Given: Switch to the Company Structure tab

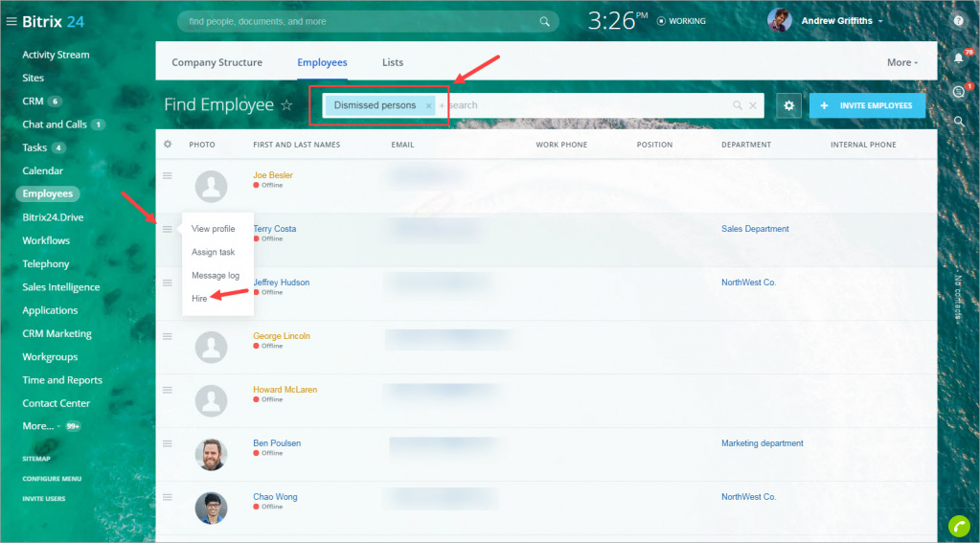Looking at the screenshot, I should (217, 62).
